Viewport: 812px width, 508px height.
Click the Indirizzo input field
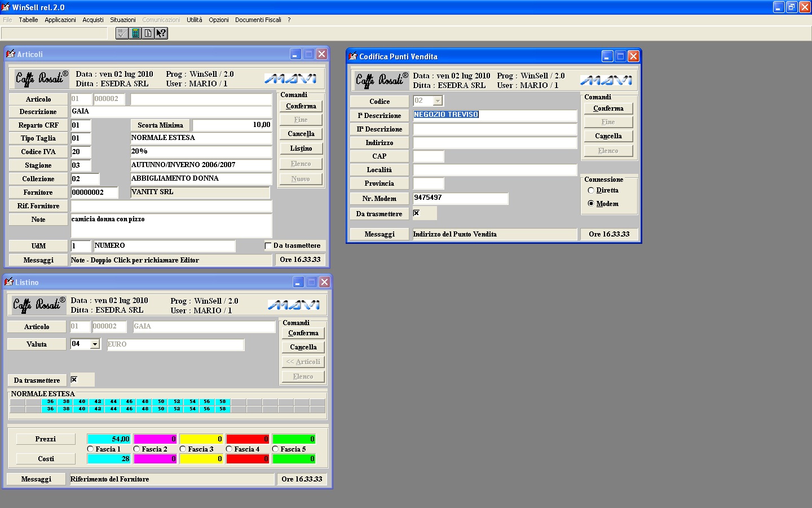click(495, 143)
